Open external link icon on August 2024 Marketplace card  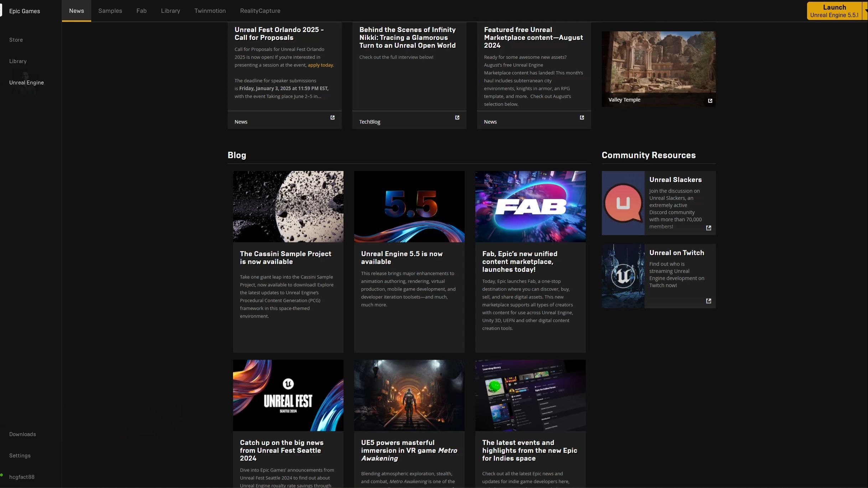click(x=582, y=118)
